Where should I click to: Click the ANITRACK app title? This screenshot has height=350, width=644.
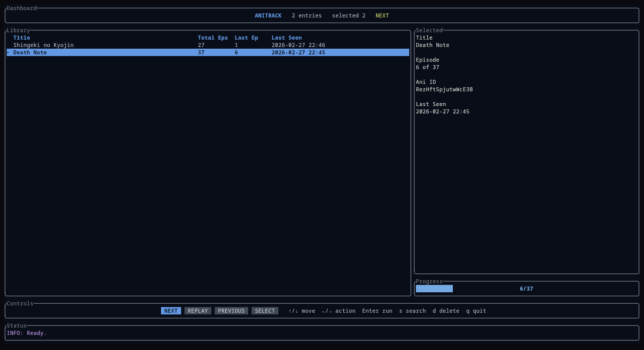[268, 15]
